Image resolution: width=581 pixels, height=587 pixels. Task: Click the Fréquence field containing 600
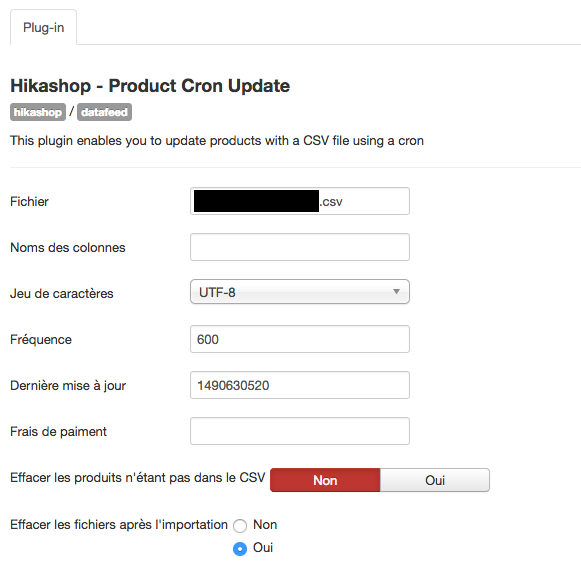(x=300, y=339)
